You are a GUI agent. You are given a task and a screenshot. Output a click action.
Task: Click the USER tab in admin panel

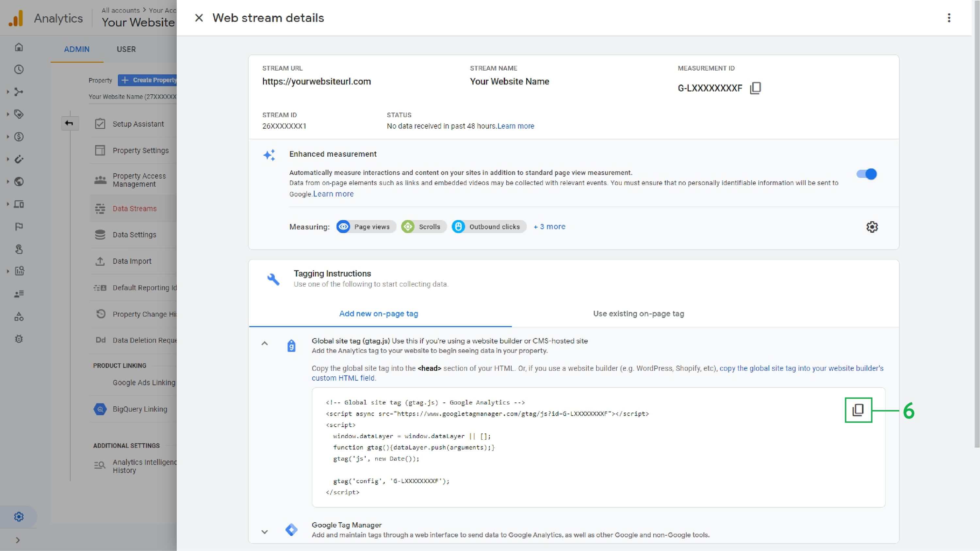tap(126, 48)
